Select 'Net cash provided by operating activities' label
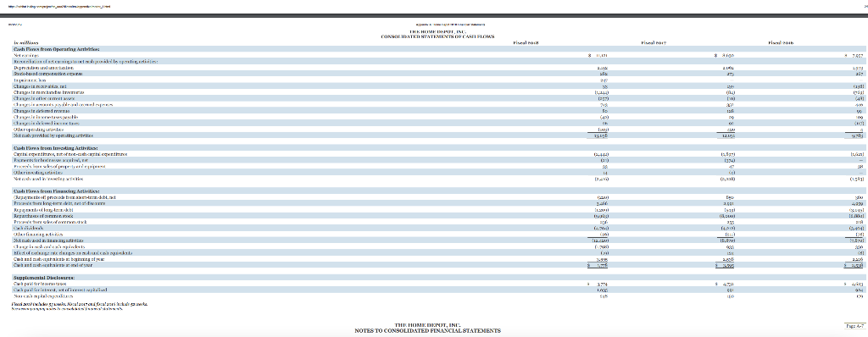The image size is (868, 337). pos(53,135)
